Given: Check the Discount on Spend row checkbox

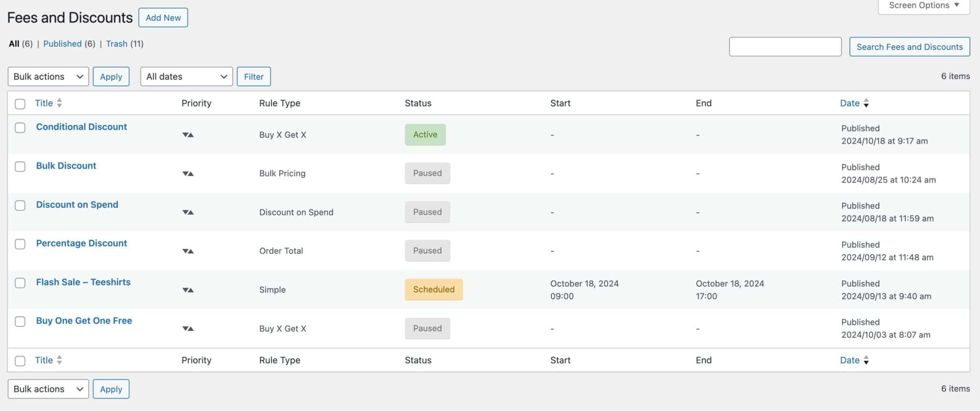Looking at the screenshot, I should 20,205.
